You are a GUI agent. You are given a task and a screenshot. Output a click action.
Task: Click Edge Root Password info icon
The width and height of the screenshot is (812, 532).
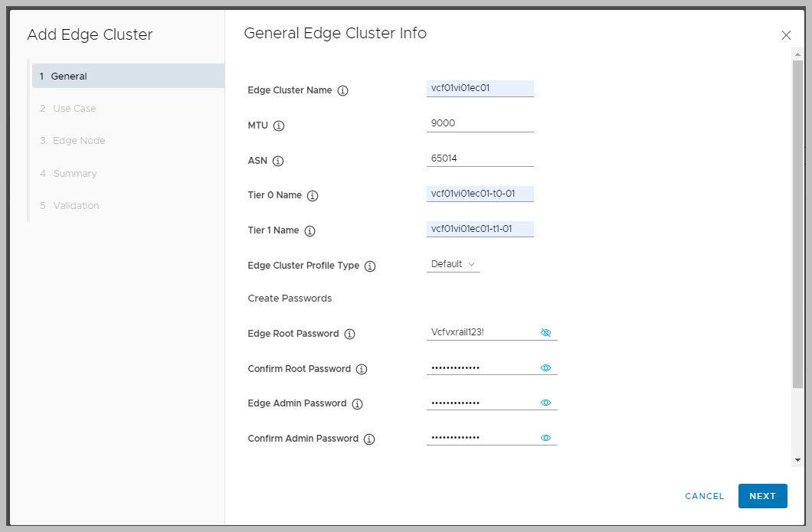click(350, 335)
